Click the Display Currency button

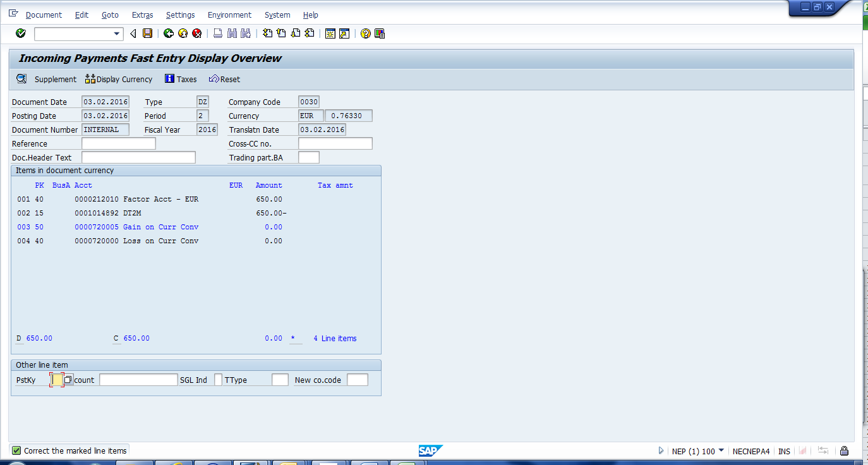coord(119,79)
